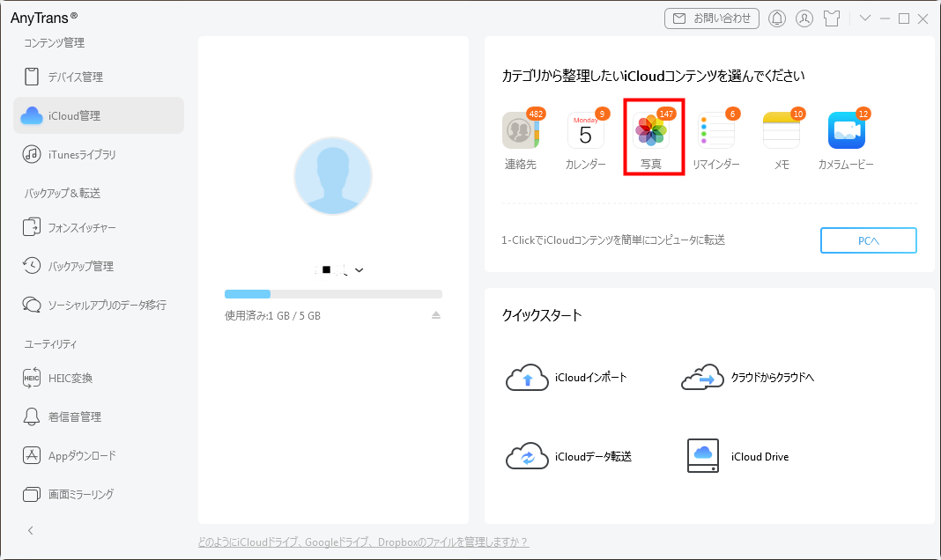The width and height of the screenshot is (941, 560).
Task: Click the iCloudデータ転送 sync icon
Action: tap(527, 456)
